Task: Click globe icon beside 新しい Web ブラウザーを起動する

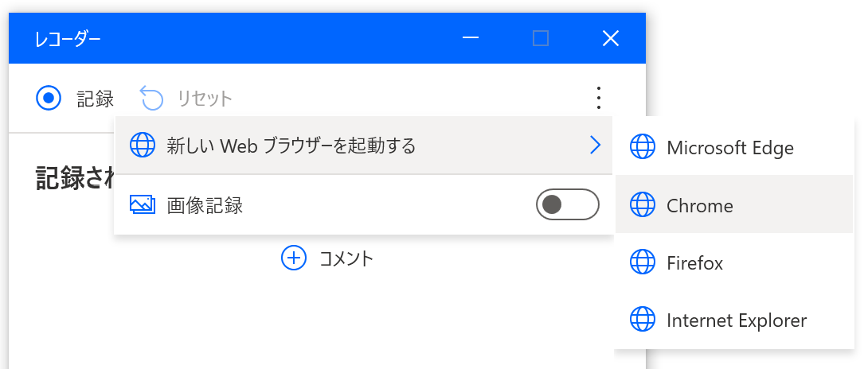Action: [x=143, y=146]
